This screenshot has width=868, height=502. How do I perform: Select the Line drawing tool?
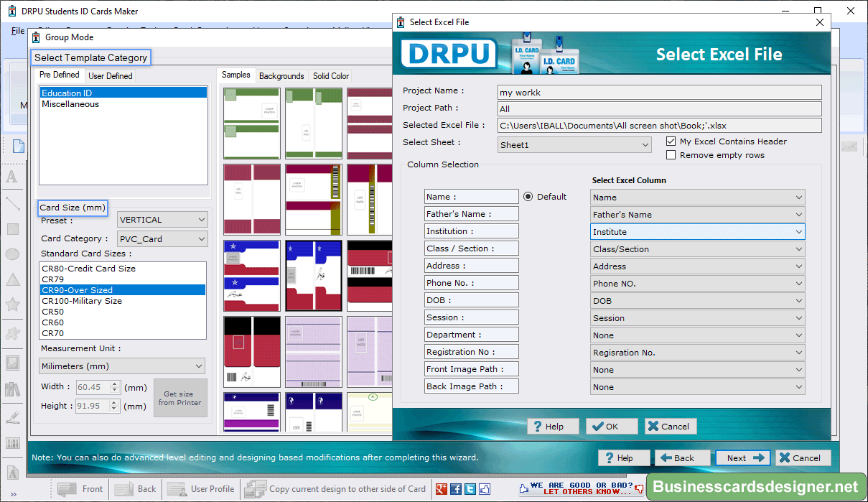tap(12, 203)
